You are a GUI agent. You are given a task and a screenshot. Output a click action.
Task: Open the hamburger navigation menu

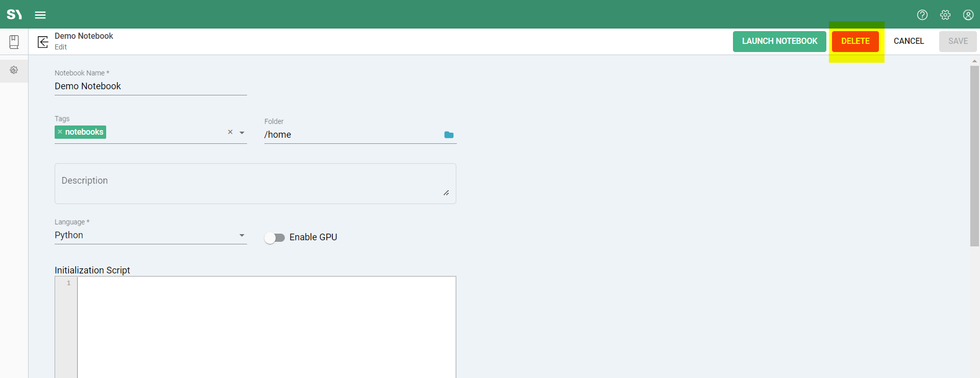pyautogui.click(x=40, y=15)
